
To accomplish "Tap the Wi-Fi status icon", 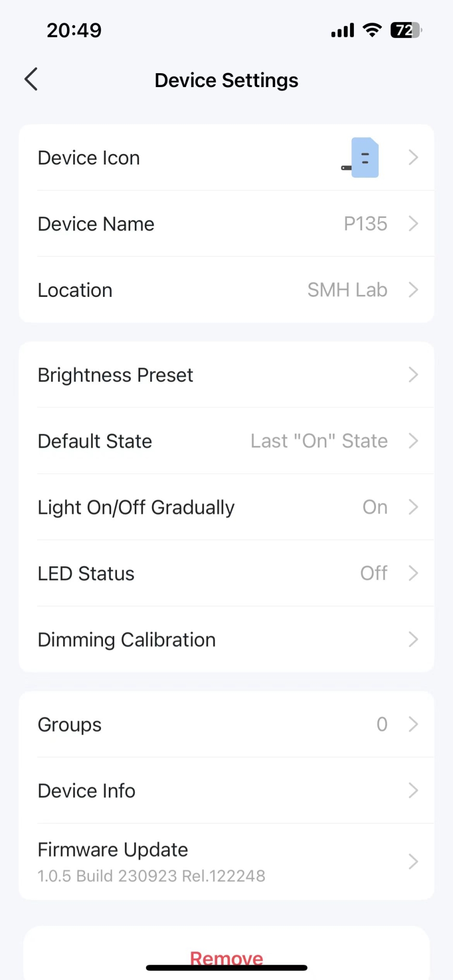I will click(x=372, y=30).
